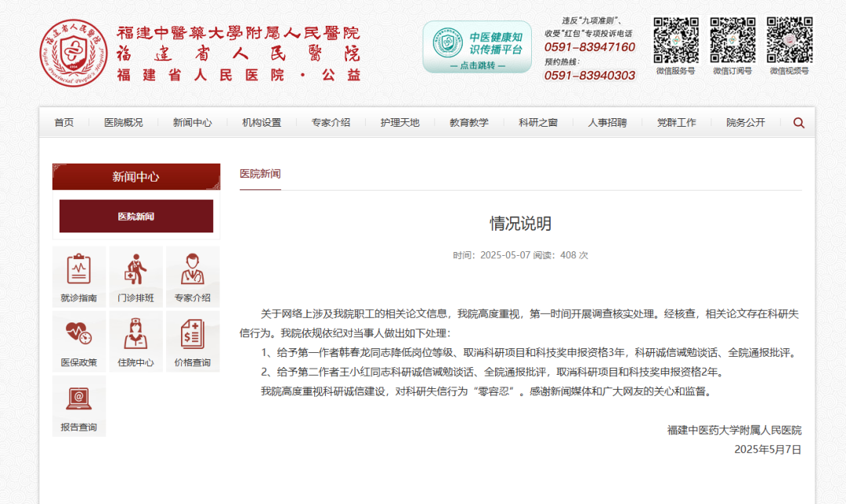Open 新闻中心 navigation item
This screenshot has height=504, width=846.
[x=192, y=122]
